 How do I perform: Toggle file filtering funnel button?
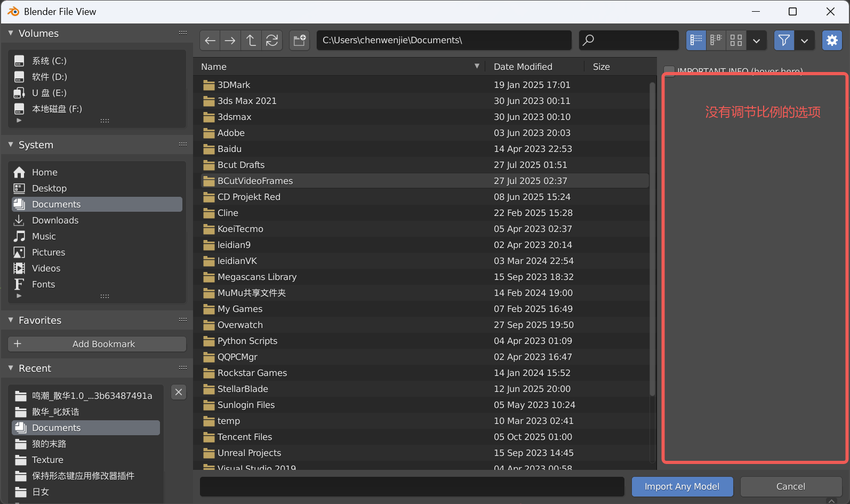[784, 41]
